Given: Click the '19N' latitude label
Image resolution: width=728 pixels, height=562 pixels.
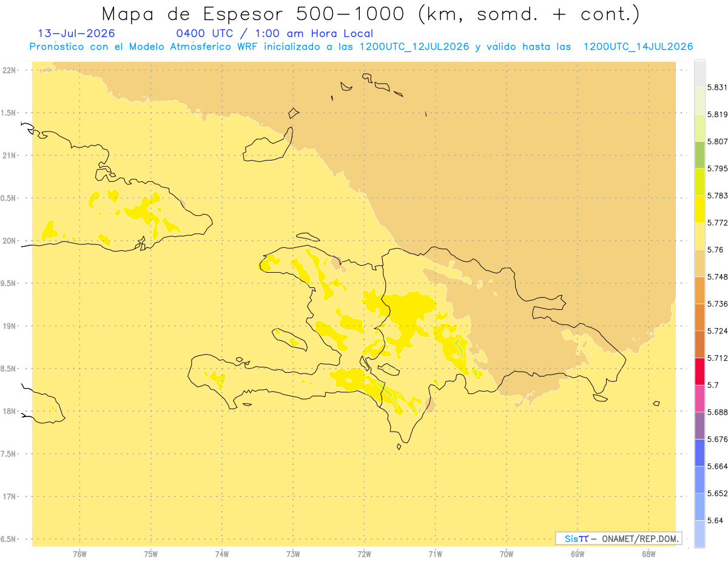Looking at the screenshot, I should pyautogui.click(x=9, y=326).
